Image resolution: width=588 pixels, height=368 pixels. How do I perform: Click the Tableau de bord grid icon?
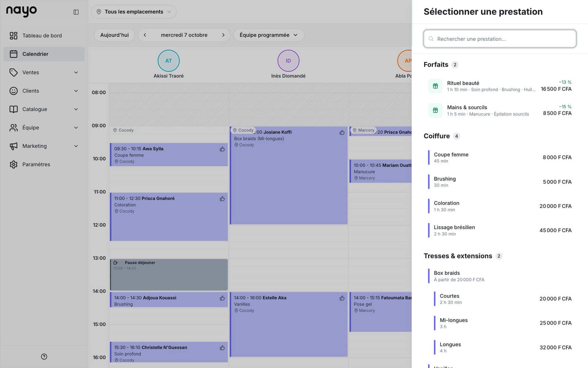point(14,36)
